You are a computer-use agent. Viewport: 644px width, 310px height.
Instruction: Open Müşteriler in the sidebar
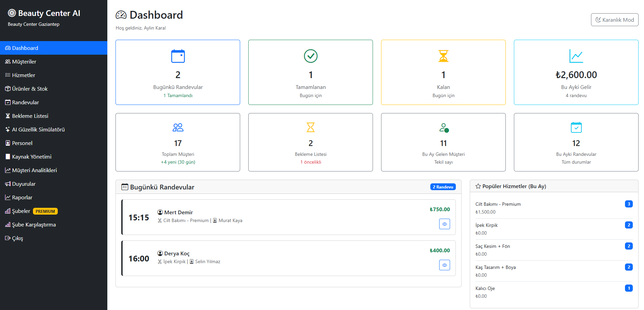click(x=24, y=61)
